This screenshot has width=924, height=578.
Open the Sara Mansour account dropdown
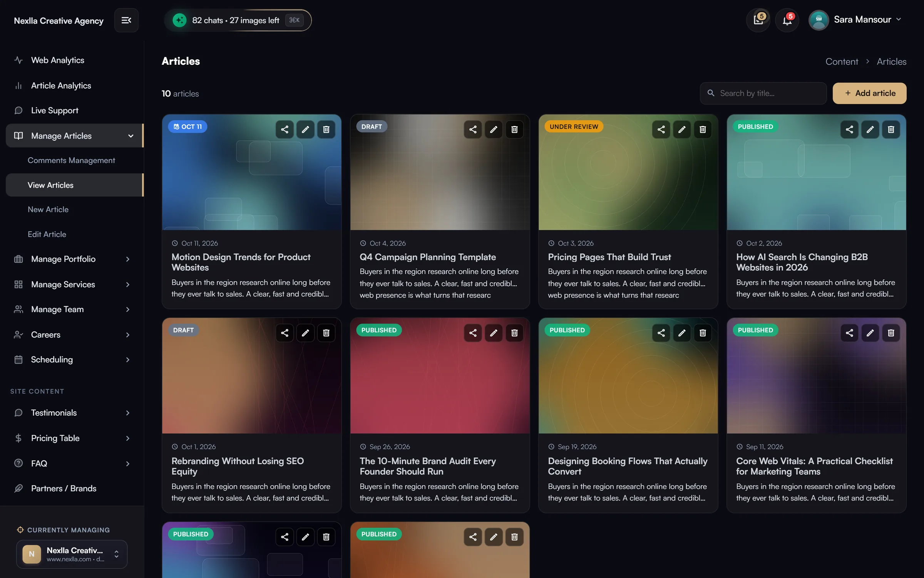click(855, 20)
